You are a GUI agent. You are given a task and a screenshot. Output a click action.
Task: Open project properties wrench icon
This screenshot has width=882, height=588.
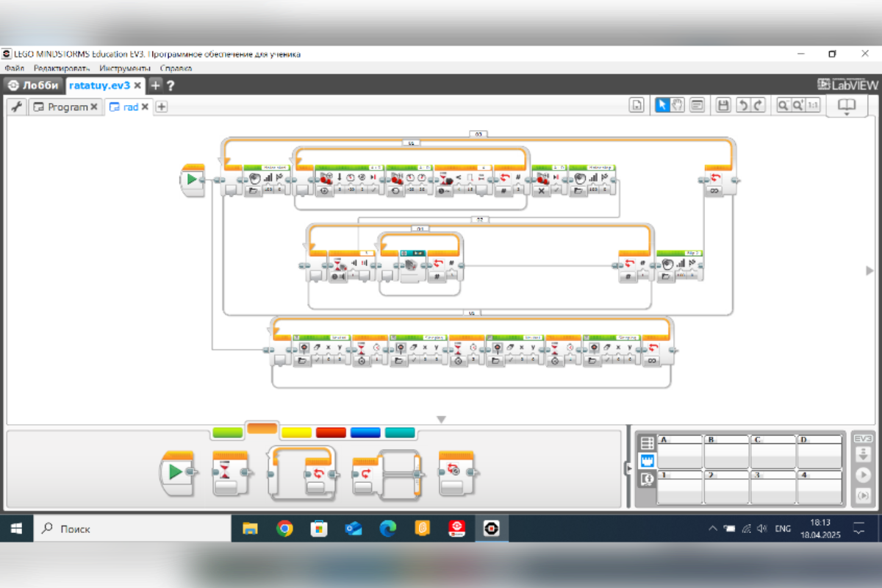click(17, 107)
